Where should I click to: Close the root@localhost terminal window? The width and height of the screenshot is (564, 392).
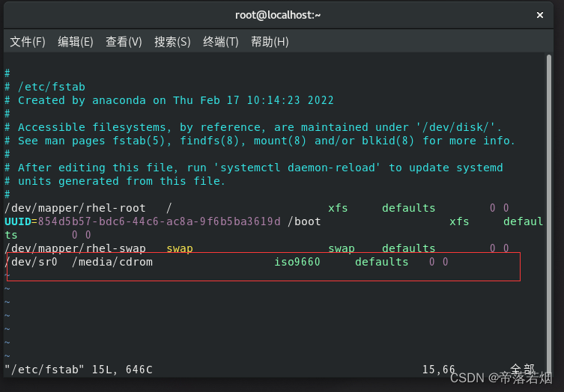pyautogui.click(x=539, y=15)
